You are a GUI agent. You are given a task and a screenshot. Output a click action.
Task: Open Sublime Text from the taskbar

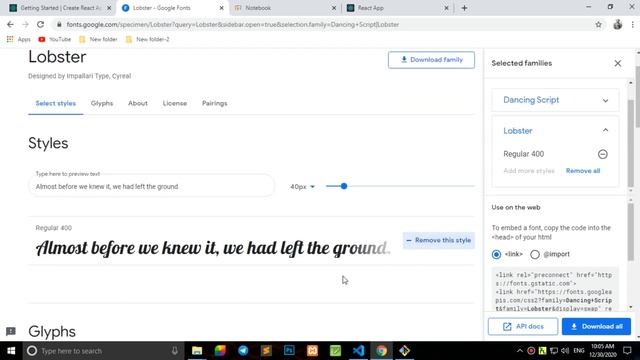pyautogui.click(x=266, y=351)
